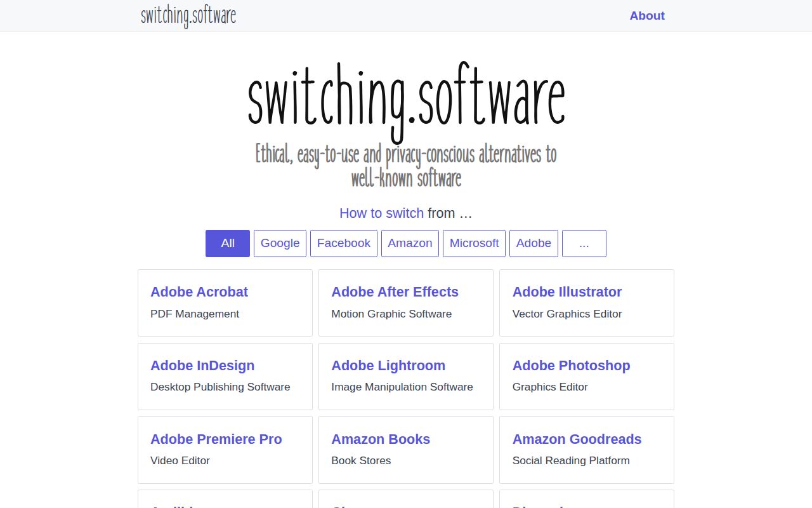Viewport: 812px width, 508px height.
Task: Open the Amazon Books alternatives card
Action: tap(380, 439)
